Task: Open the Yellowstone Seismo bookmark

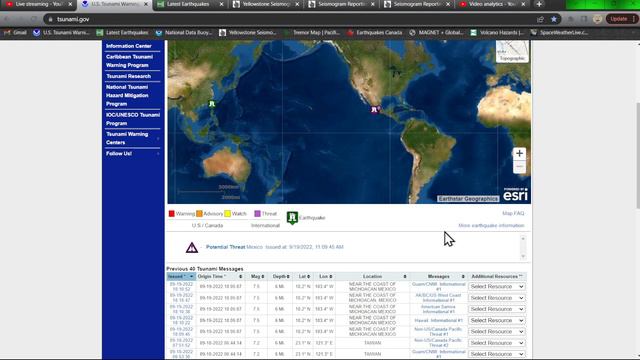Action: tap(248, 33)
